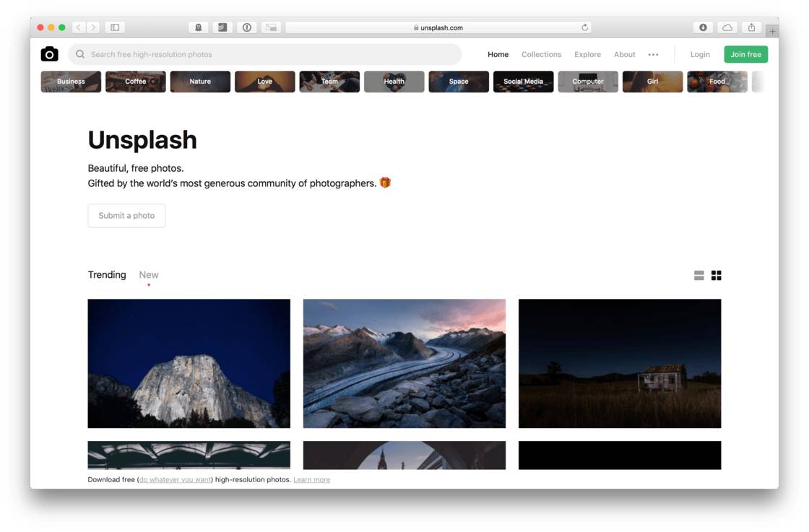Open the About nav item

624,54
